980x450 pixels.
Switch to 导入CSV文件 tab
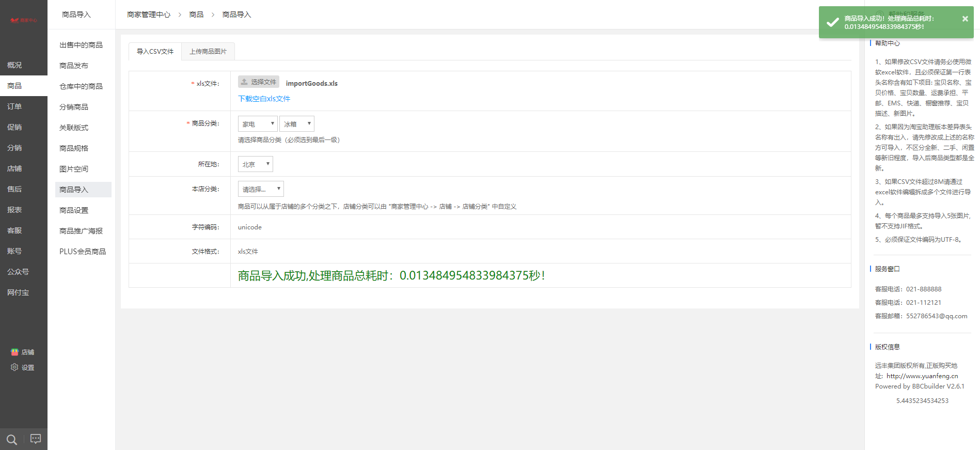155,52
